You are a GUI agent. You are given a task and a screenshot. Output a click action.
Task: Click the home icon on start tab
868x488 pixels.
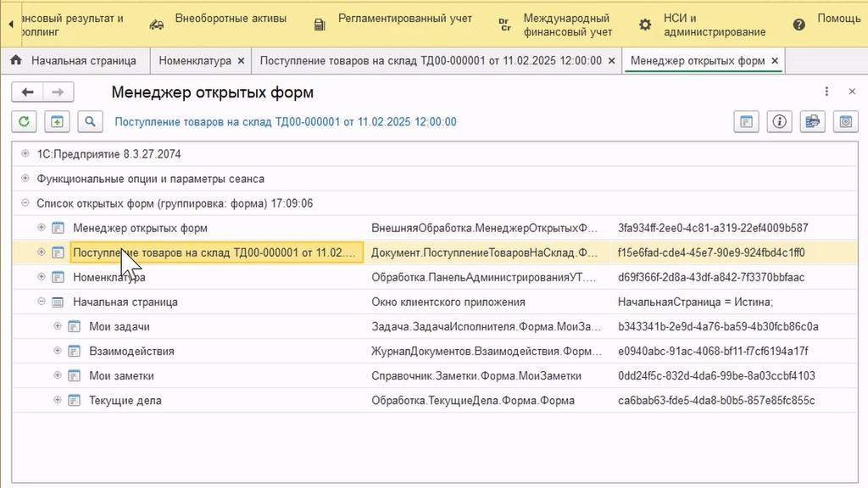click(16, 60)
